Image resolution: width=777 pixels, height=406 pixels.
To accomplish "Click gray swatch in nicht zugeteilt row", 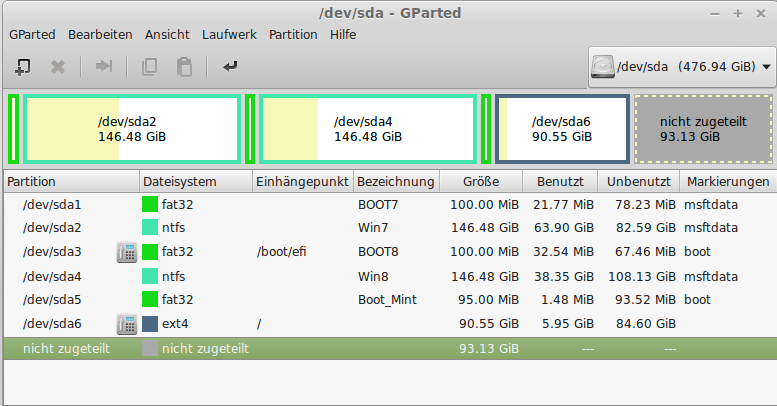I will click(x=150, y=348).
